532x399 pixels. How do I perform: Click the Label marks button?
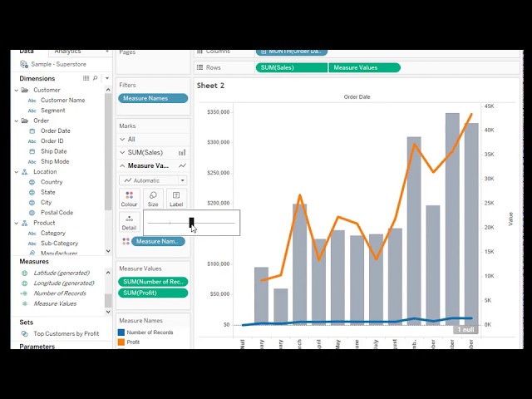[176, 199]
